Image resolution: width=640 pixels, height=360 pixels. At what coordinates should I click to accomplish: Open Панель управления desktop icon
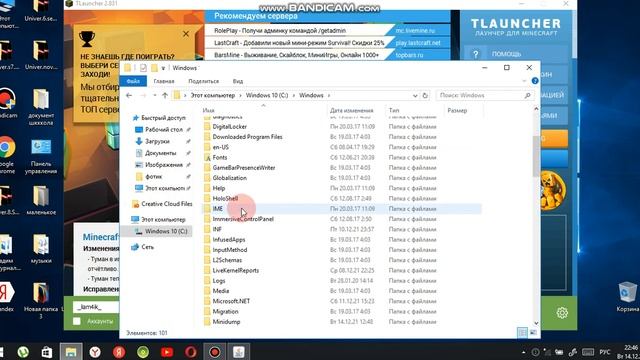[x=41, y=156]
